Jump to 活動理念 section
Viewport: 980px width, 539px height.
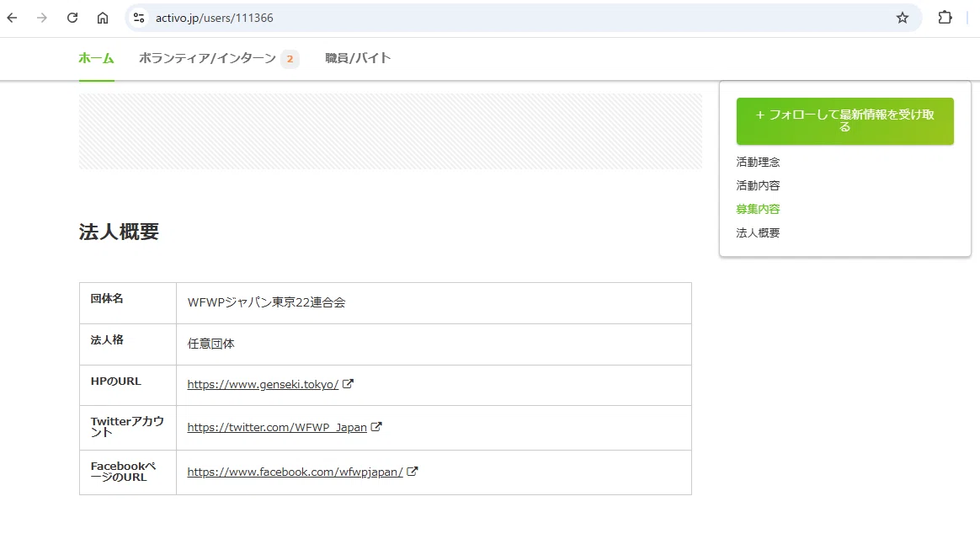758,162
